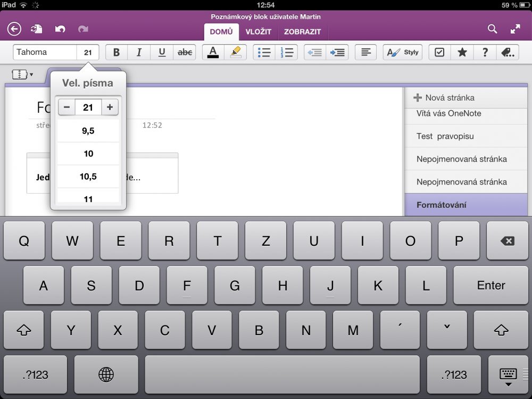This screenshot has height=399, width=532.
Task: Open the more tags dropdown with ellipsis
Action: (508, 52)
